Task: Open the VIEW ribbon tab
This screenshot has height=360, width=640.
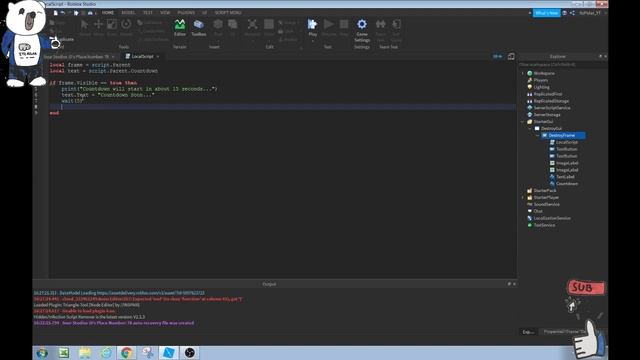Action: 165,13
